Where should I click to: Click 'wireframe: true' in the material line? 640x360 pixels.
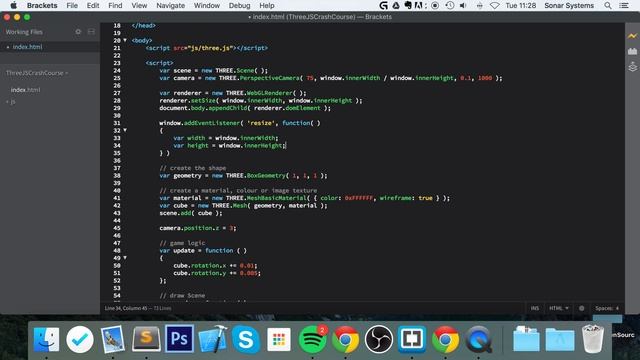click(406, 198)
